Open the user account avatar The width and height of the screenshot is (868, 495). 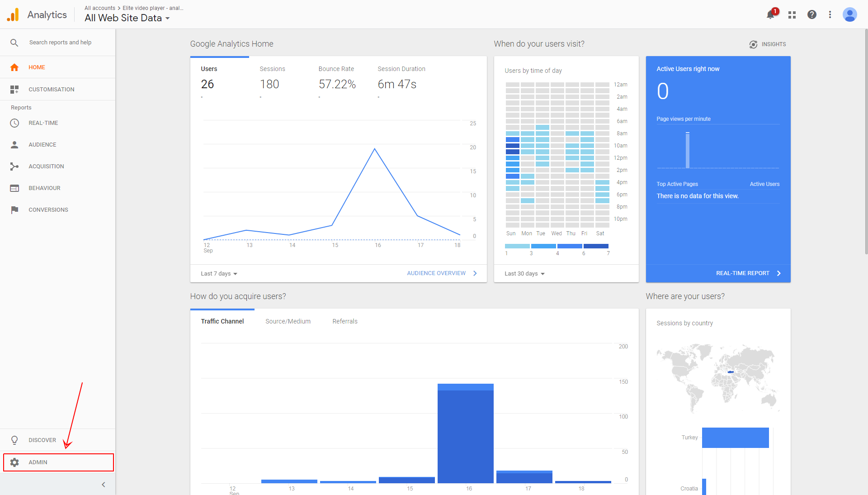click(x=850, y=14)
